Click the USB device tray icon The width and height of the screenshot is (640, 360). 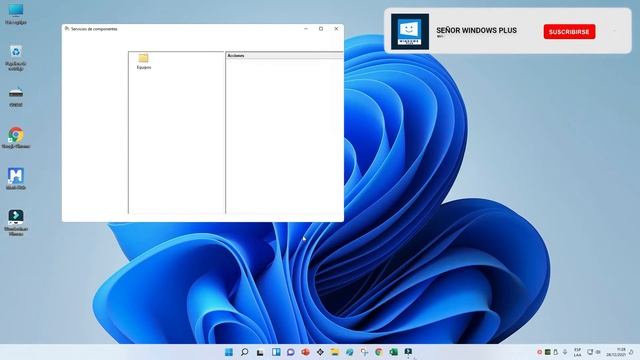[556, 352]
